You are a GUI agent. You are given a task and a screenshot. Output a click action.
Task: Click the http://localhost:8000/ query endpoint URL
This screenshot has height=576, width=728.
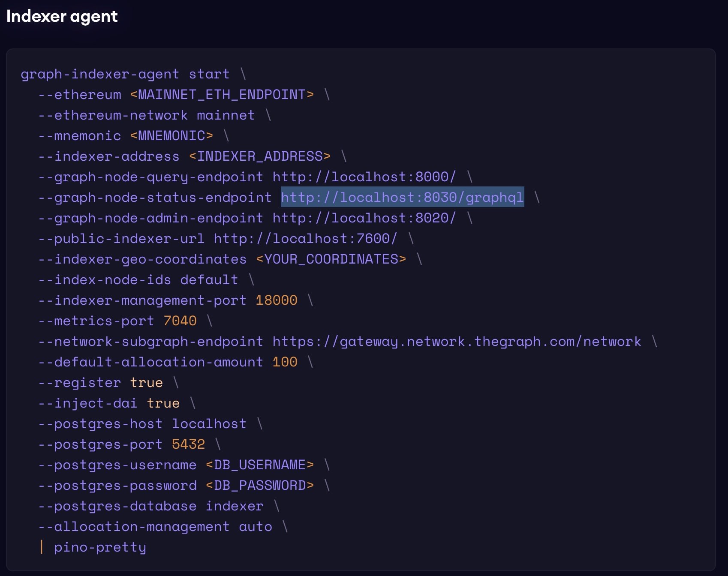coord(364,177)
